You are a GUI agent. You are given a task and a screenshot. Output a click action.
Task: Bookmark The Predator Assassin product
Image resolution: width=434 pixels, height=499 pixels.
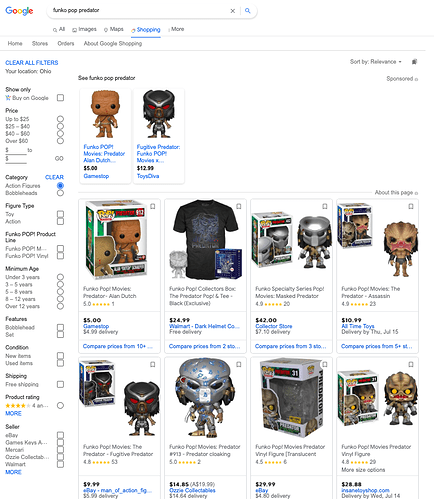pyautogui.click(x=411, y=206)
